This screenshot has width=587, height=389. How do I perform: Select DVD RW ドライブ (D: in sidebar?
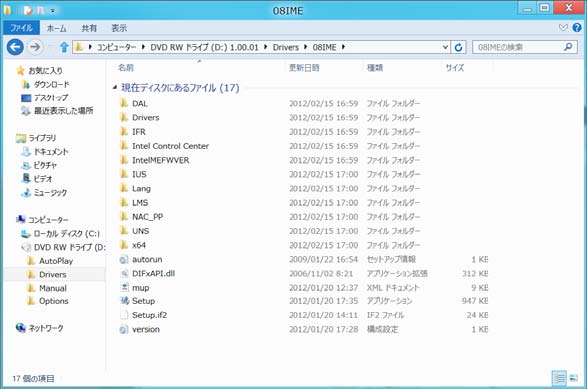[70, 247]
